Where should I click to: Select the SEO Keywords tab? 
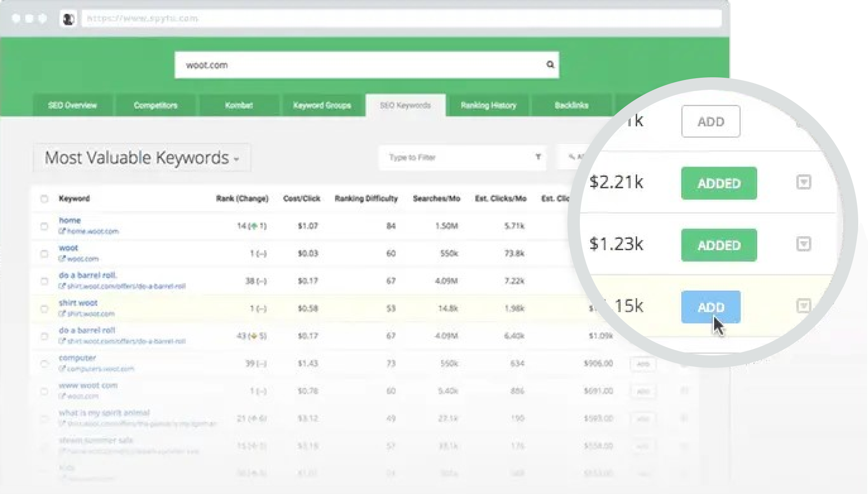405,105
